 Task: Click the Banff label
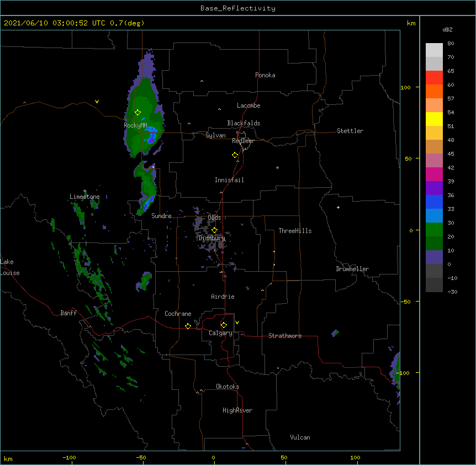coord(68,313)
